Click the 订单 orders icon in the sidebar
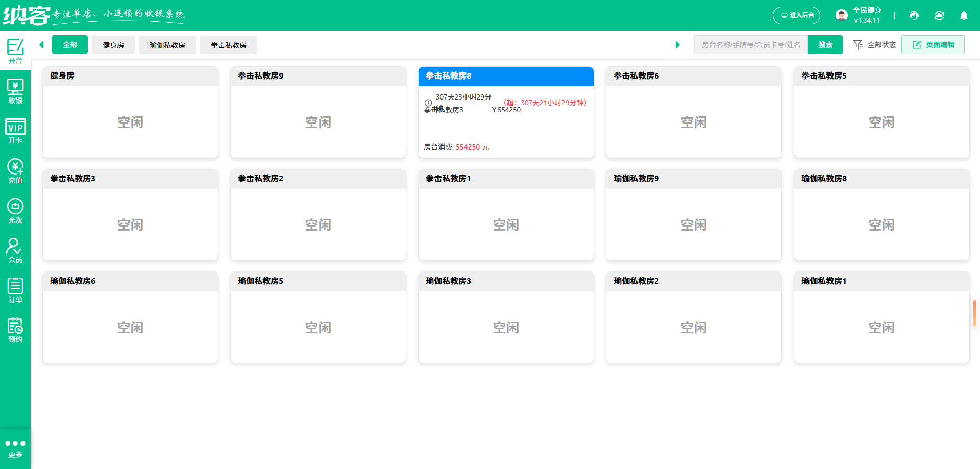The width and height of the screenshot is (980, 469). click(15, 290)
